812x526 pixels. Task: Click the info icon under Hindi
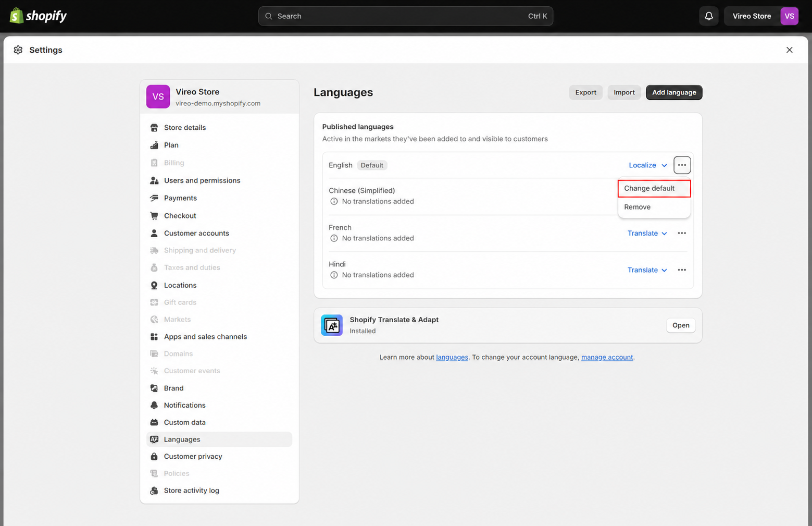click(334, 275)
